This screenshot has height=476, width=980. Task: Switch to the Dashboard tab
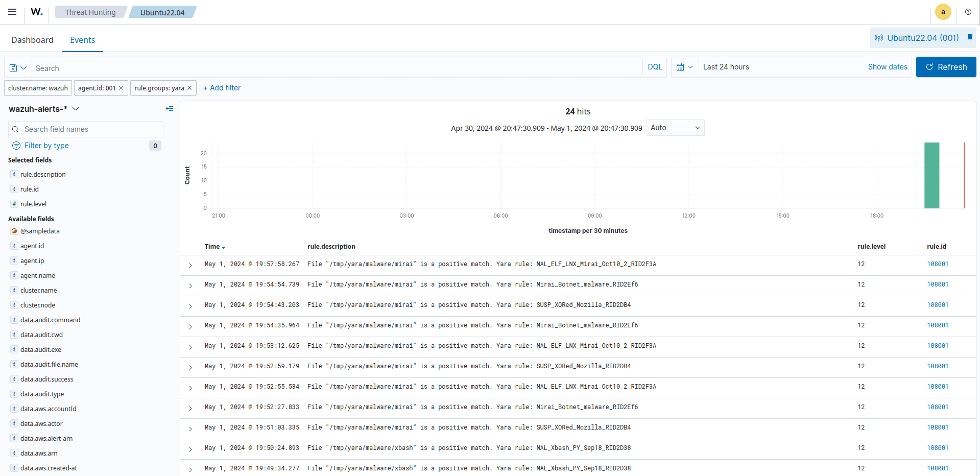[32, 39]
